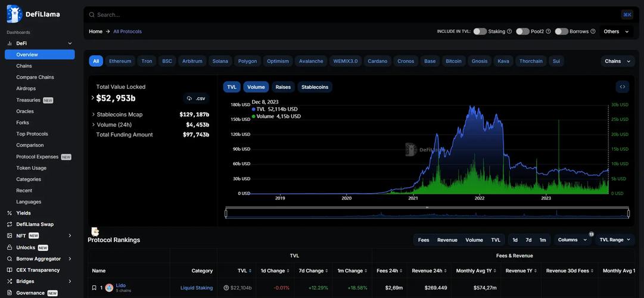Click the chart range slider left handle

226,213
